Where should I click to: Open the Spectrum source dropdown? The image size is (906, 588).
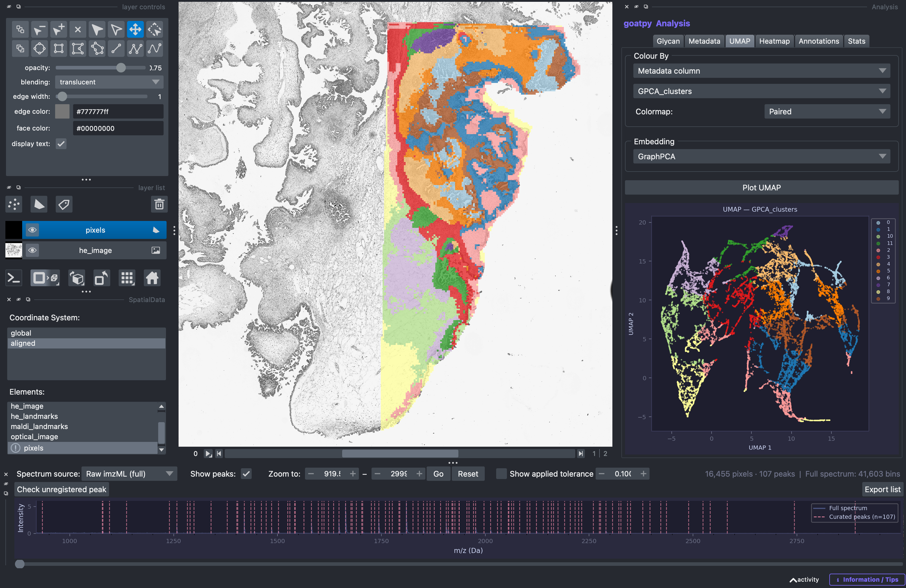[129, 474]
